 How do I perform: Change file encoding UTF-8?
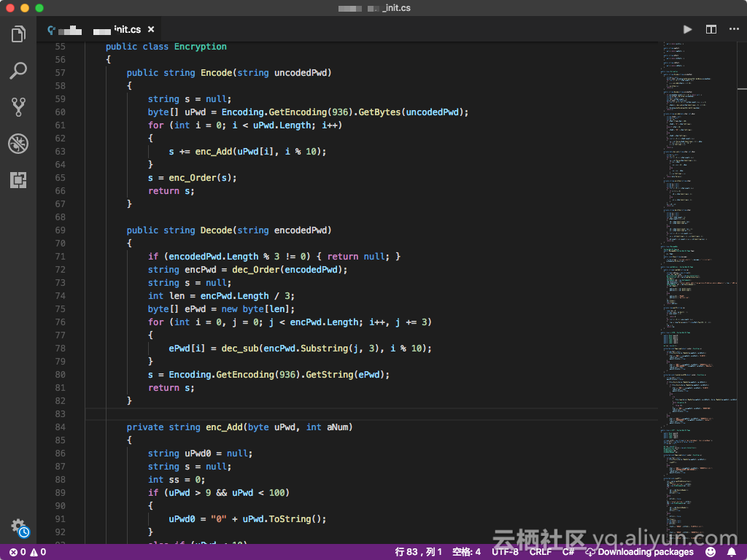(x=505, y=552)
